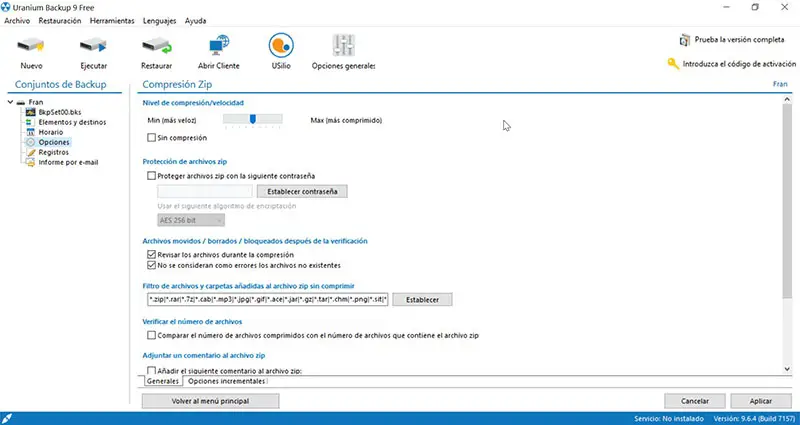Click the options panel scrollbar up arrow
Viewport: 800px width, 425px height.
787,100
